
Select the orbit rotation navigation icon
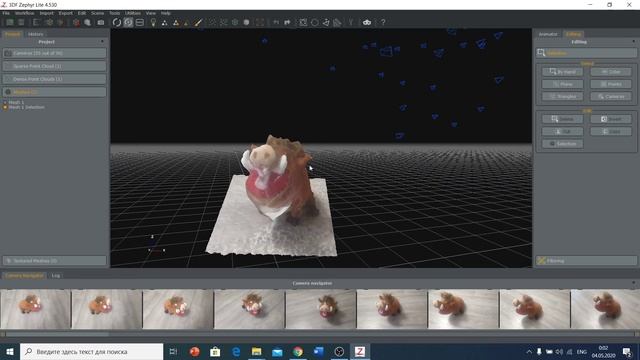[x=117, y=22]
